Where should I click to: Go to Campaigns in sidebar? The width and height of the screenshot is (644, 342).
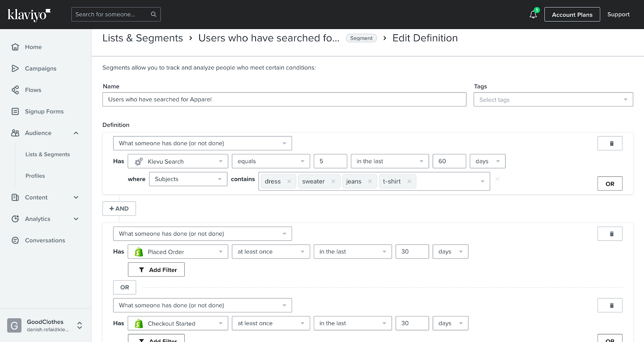(x=41, y=68)
